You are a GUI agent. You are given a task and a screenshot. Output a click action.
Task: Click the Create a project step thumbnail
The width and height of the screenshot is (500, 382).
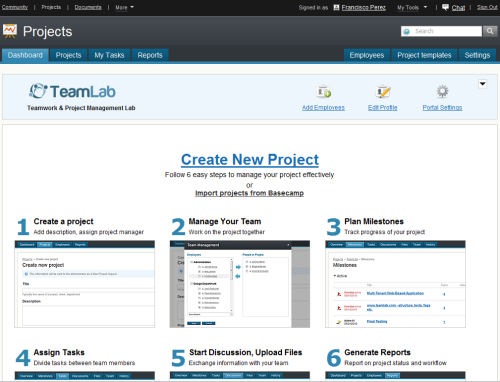(x=85, y=284)
